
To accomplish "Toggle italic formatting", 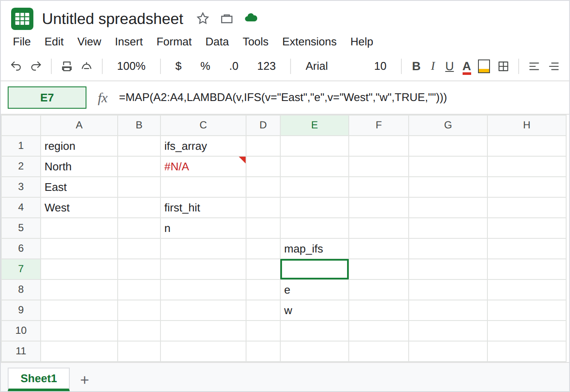I will pos(433,66).
